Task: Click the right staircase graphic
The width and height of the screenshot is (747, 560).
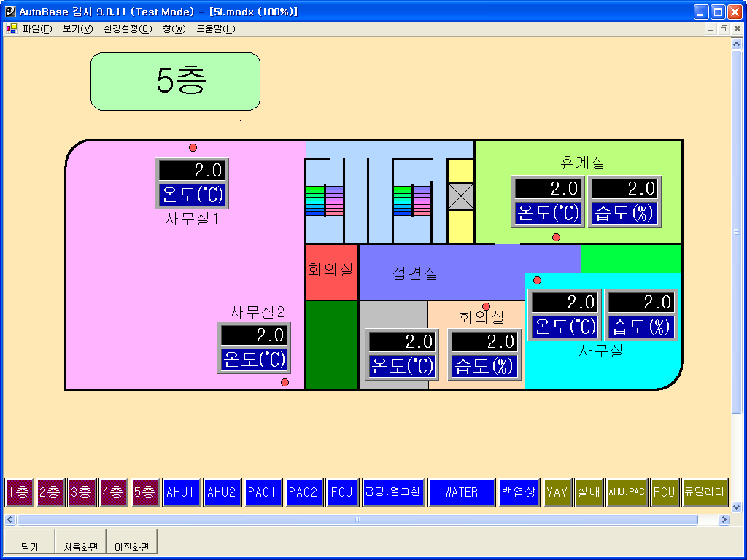Action: [412, 200]
